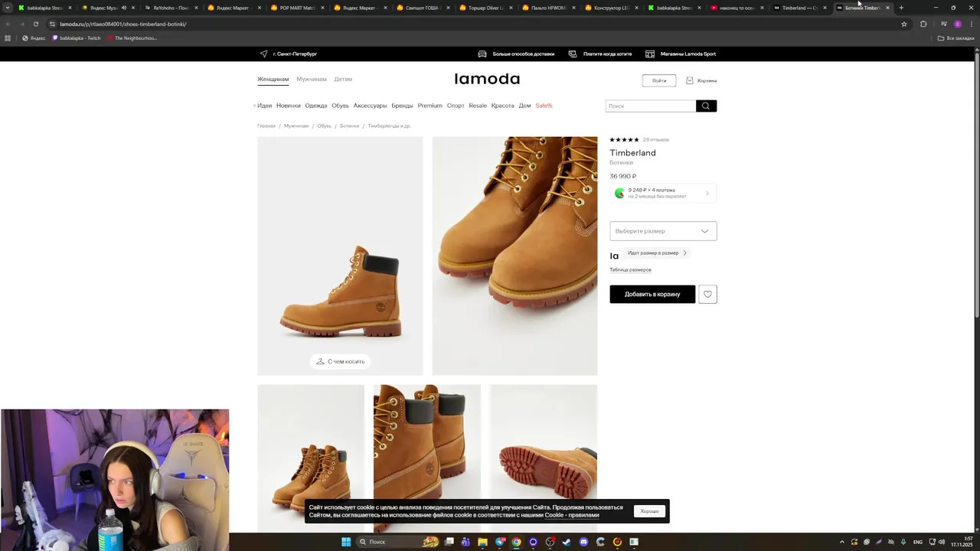The height and width of the screenshot is (551, 980).
Task: Open the Бренды menu item
Action: coord(402,106)
